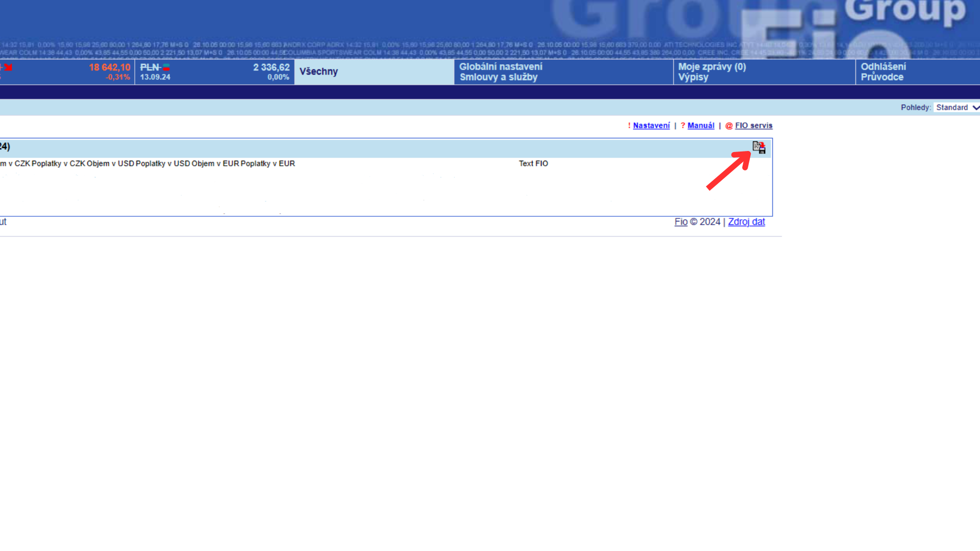Open Výpisy menu item

tap(693, 77)
